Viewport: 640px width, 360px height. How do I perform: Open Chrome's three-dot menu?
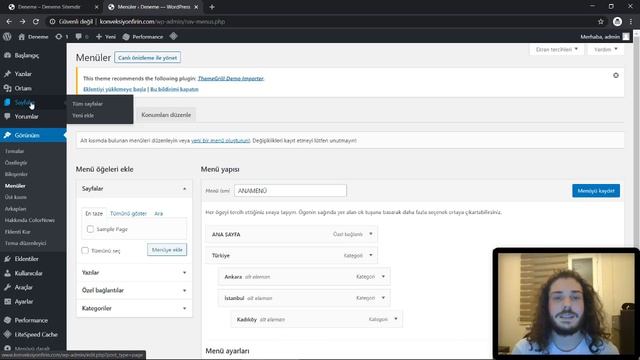tap(631, 22)
